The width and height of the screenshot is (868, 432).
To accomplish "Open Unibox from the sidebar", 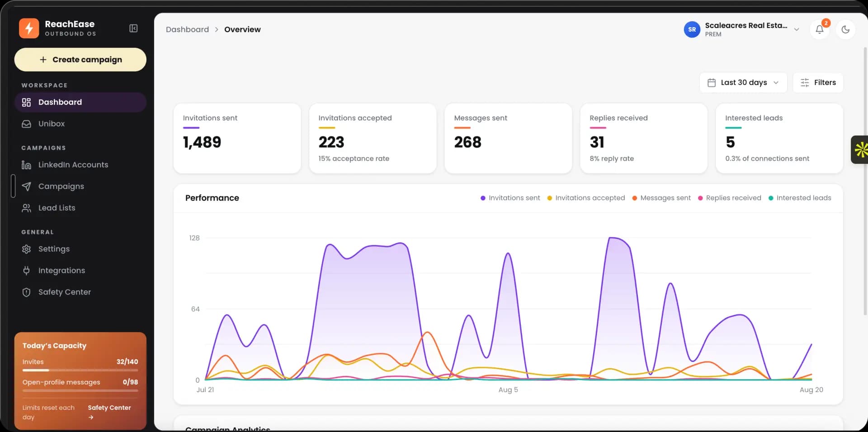I will tap(80, 124).
